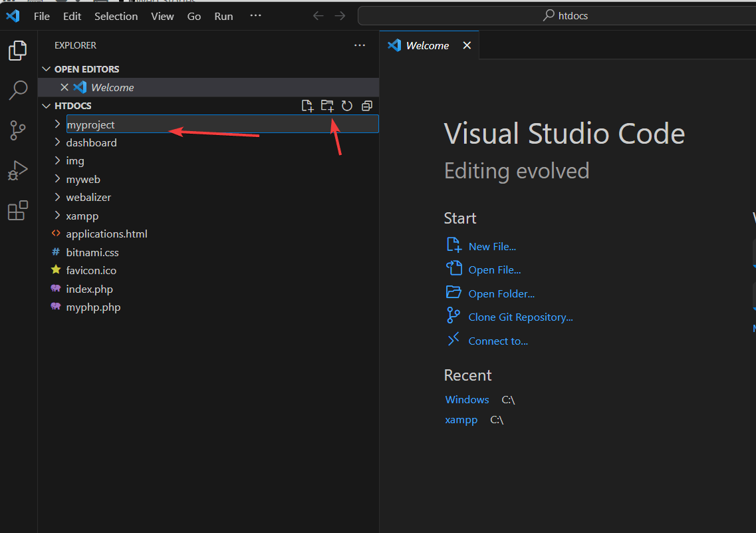
Task: Open the Search icon in the Activity Bar
Action: (x=18, y=90)
